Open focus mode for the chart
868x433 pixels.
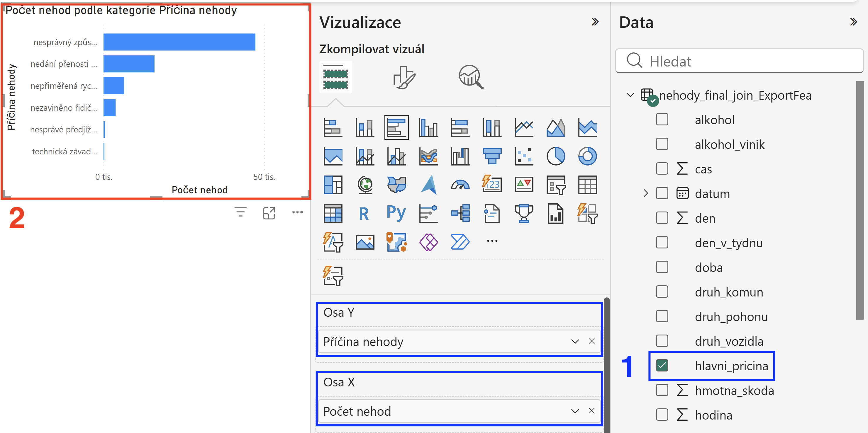coord(269,213)
